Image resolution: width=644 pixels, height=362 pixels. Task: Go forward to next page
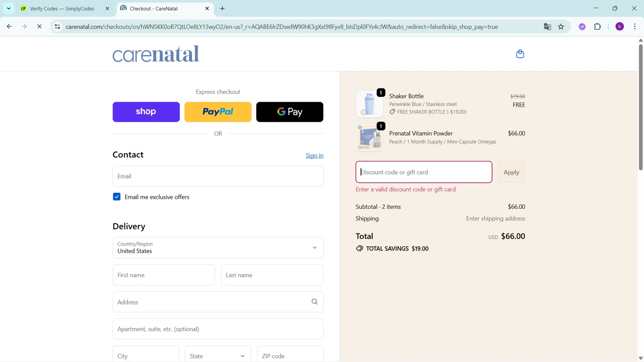click(24, 27)
